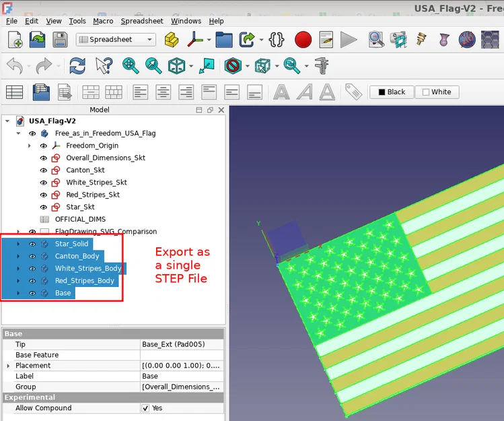Click the draw style prohibited icon

tap(233, 65)
